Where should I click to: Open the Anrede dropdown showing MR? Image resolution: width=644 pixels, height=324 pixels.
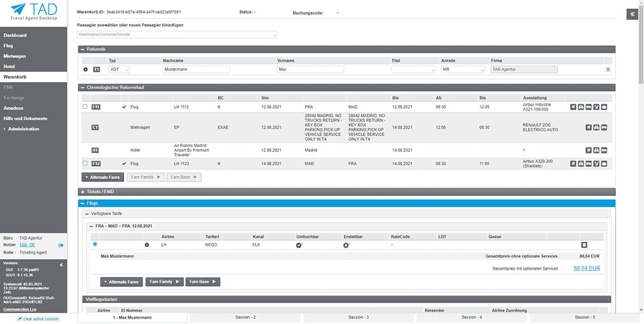point(463,69)
